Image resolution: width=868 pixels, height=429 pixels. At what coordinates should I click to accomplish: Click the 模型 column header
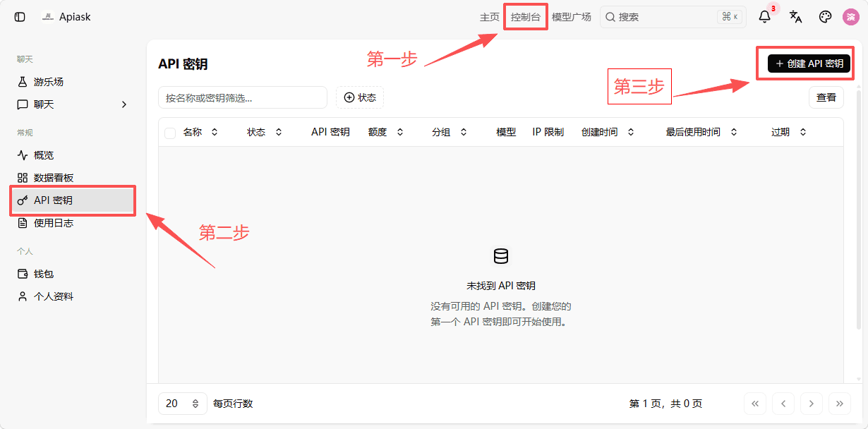click(506, 132)
